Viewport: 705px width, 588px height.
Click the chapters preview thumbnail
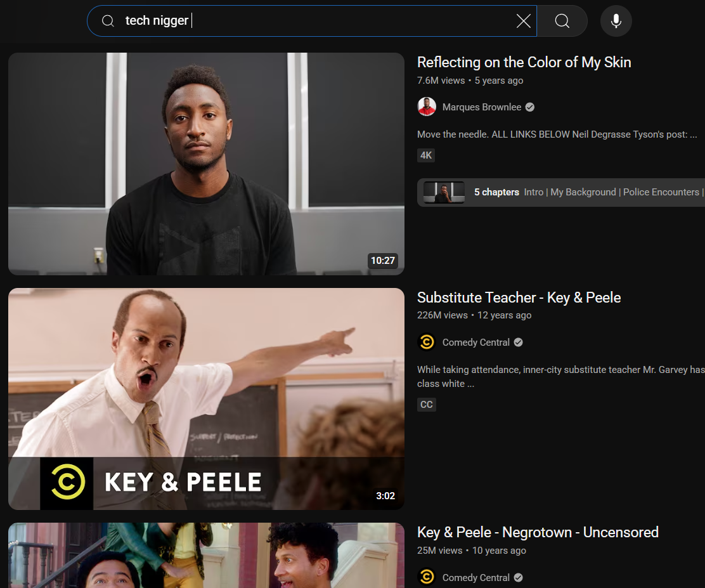point(444,192)
